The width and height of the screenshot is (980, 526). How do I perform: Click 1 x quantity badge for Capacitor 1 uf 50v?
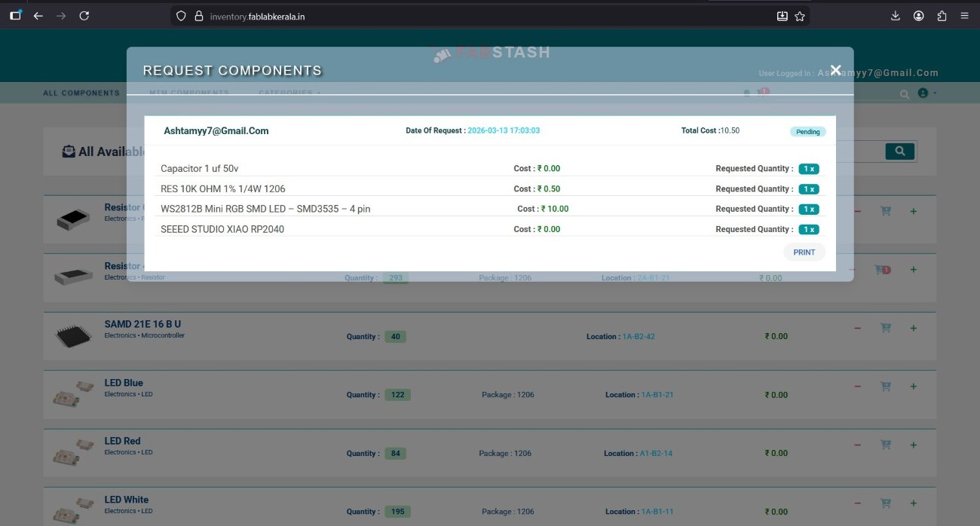(x=809, y=169)
